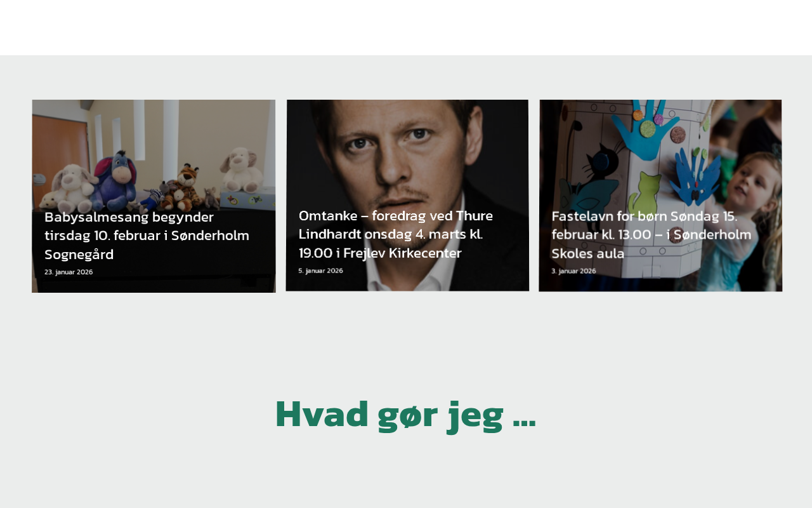Click the Hvad gør jeg heading
Viewport: 812px width, 508px height.
click(405, 415)
